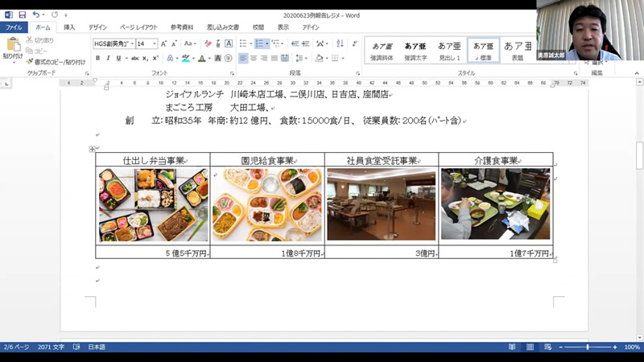Decrease the paragraph indent
Image resolution: width=644 pixels, height=362 pixels.
295,43
